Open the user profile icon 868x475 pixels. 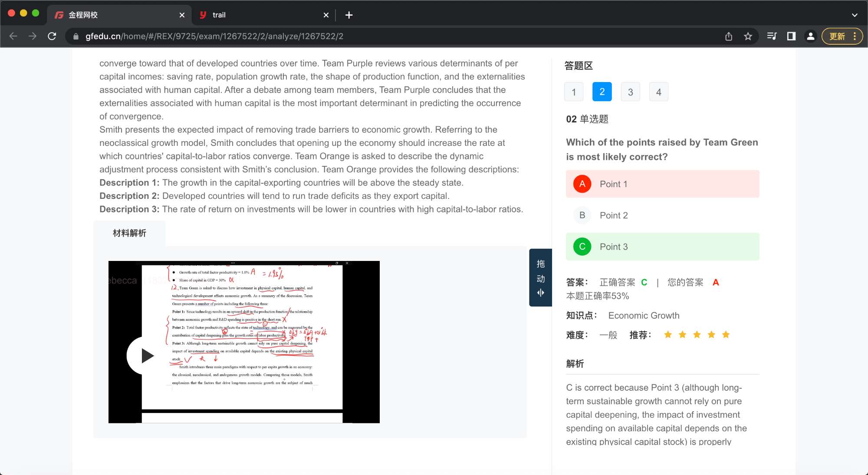pyautogui.click(x=810, y=36)
